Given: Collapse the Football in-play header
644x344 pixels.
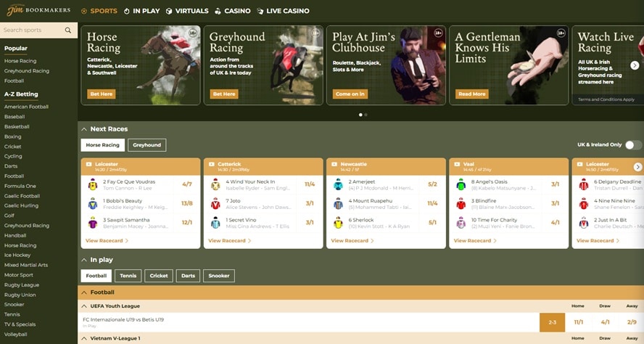Looking at the screenshot, I should coord(84,292).
